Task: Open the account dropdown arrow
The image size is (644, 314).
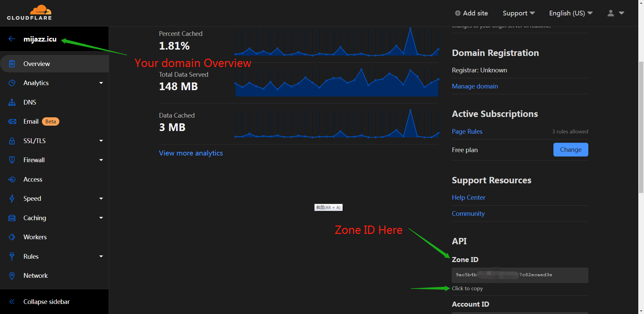Action: [x=622, y=13]
